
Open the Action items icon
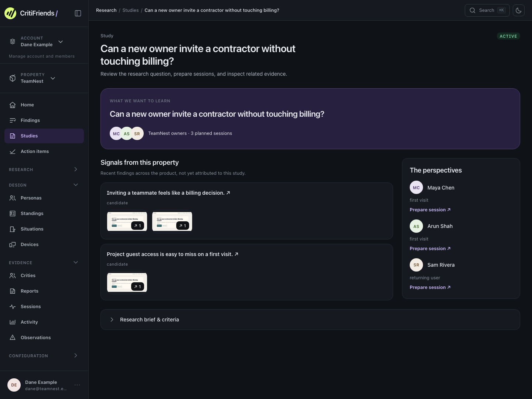click(13, 151)
